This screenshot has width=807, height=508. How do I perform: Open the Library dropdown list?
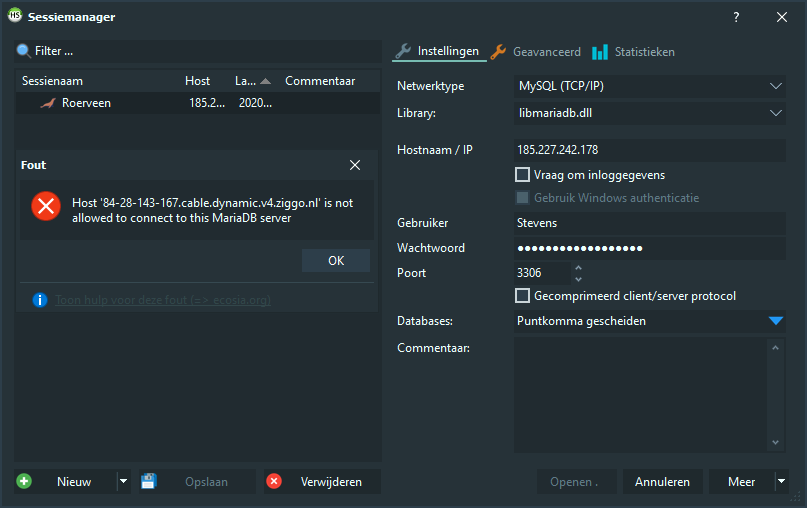776,113
